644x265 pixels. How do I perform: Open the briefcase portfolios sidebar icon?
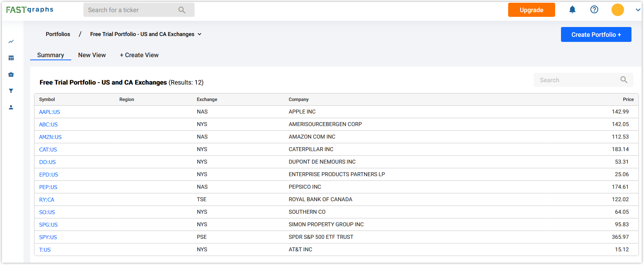click(x=11, y=74)
